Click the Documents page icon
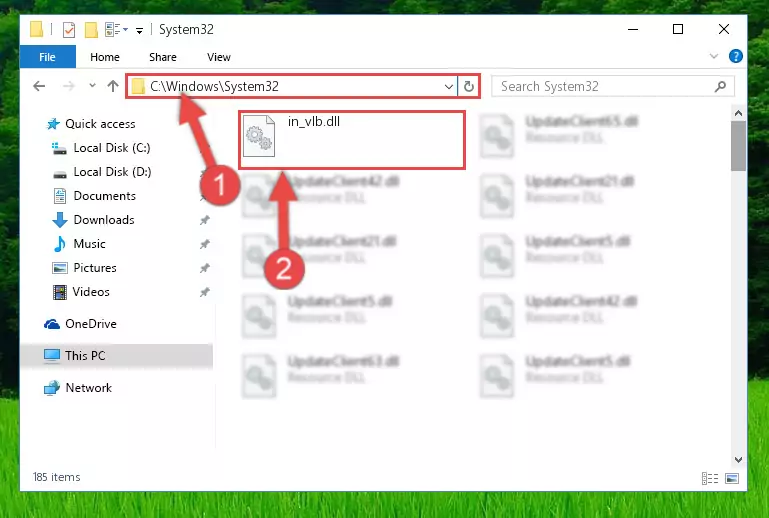This screenshot has height=518, width=769. (59, 196)
